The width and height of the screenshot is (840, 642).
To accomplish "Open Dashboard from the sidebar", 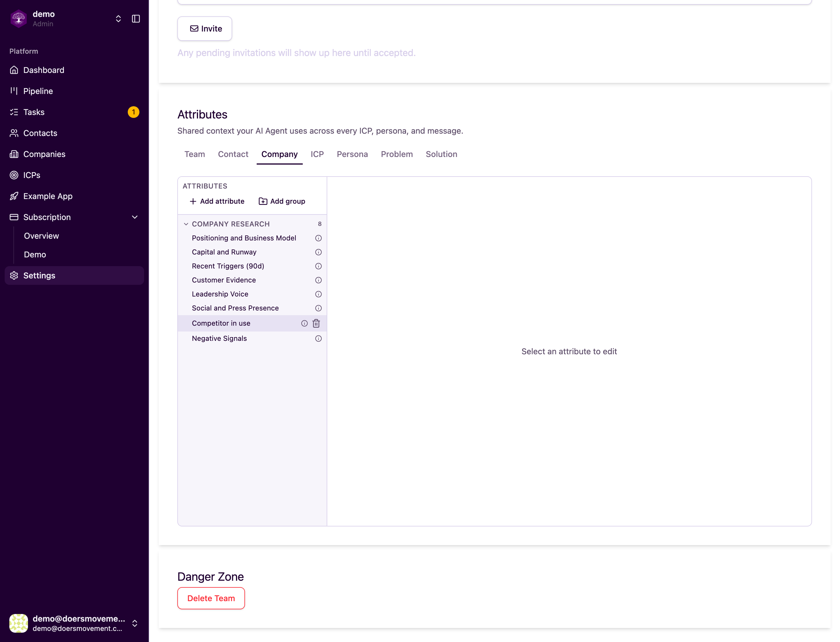I will click(x=74, y=70).
